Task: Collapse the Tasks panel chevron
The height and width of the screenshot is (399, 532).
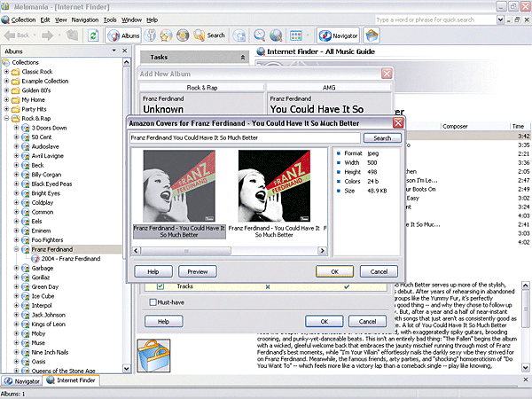Action: click(242, 57)
